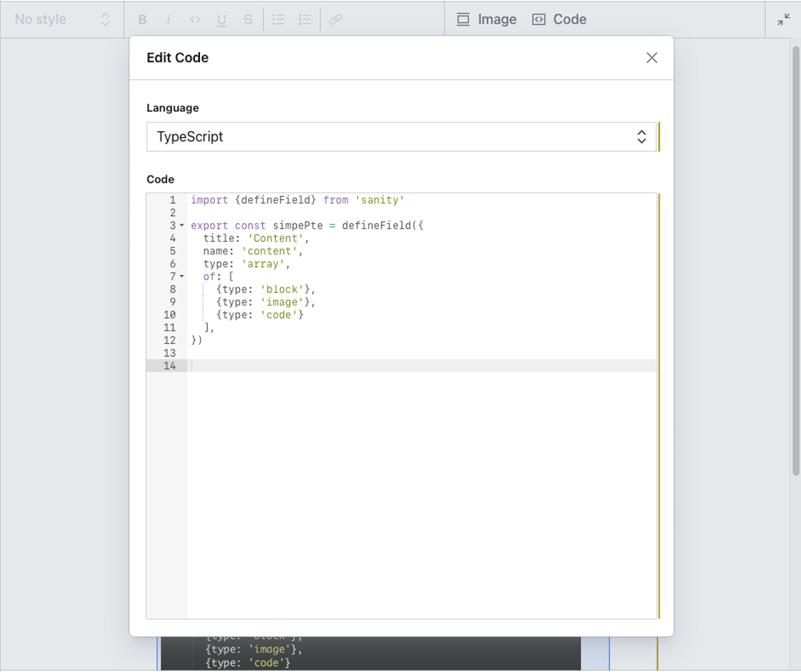The height and width of the screenshot is (672, 801).
Task: Click the vertical scrollbar on the right
Action: (796, 259)
